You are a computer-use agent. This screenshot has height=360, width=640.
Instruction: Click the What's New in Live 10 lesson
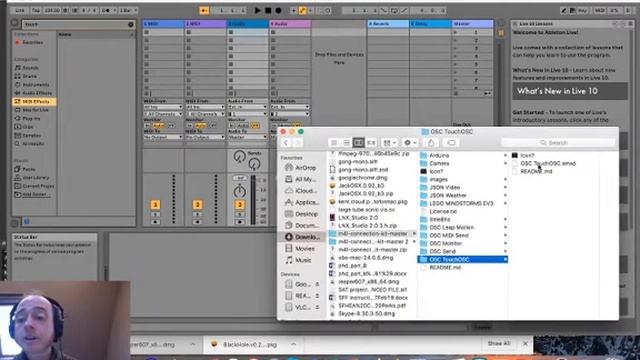click(570, 91)
